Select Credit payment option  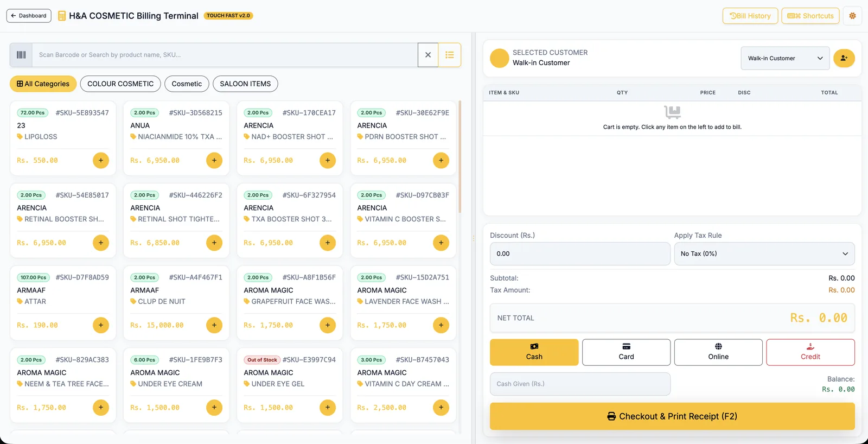pos(810,352)
